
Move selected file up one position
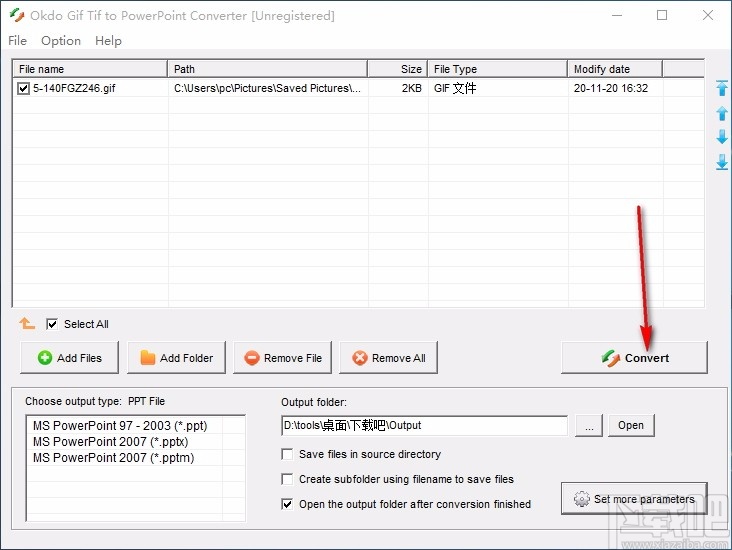(x=722, y=113)
